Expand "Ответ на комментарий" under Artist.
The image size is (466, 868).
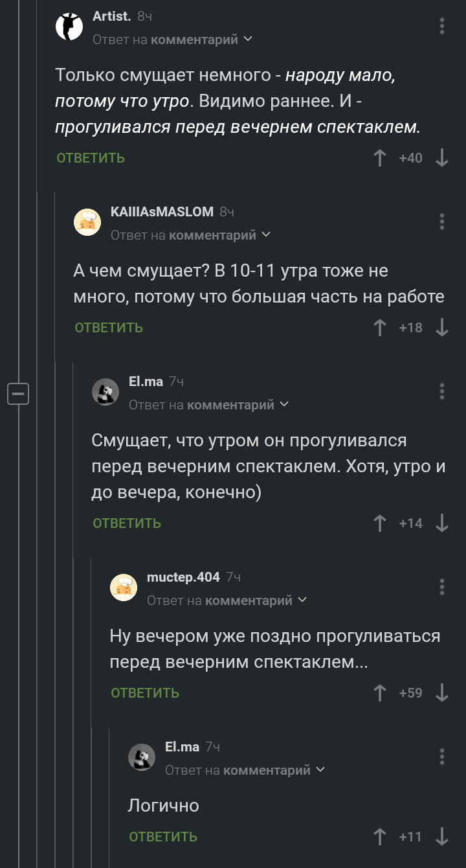coord(172,40)
